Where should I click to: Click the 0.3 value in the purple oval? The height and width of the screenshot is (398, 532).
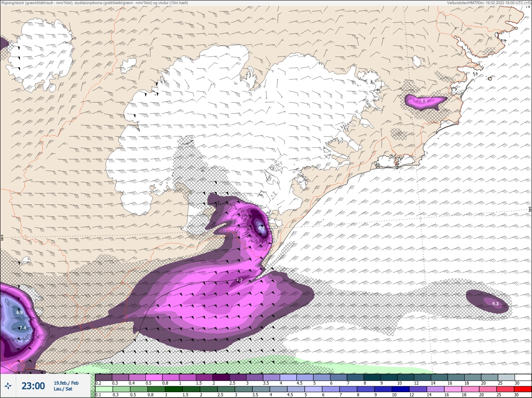pyautogui.click(x=495, y=304)
